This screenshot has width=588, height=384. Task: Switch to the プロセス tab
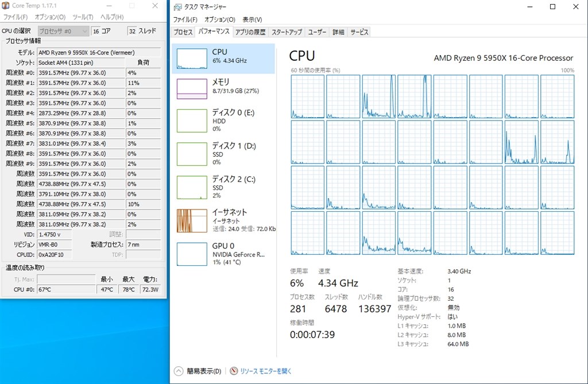point(182,32)
